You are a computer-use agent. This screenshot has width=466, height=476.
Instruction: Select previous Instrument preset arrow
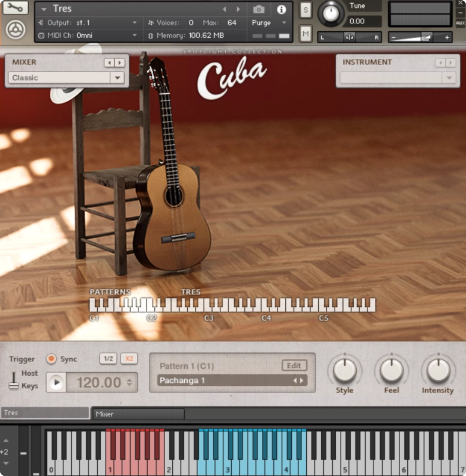pyautogui.click(x=440, y=62)
